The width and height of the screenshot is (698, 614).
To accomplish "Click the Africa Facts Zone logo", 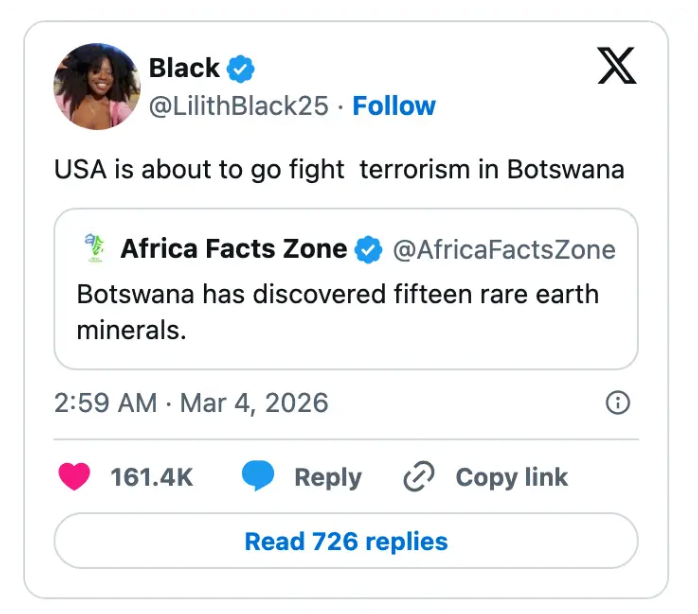I will [93, 249].
